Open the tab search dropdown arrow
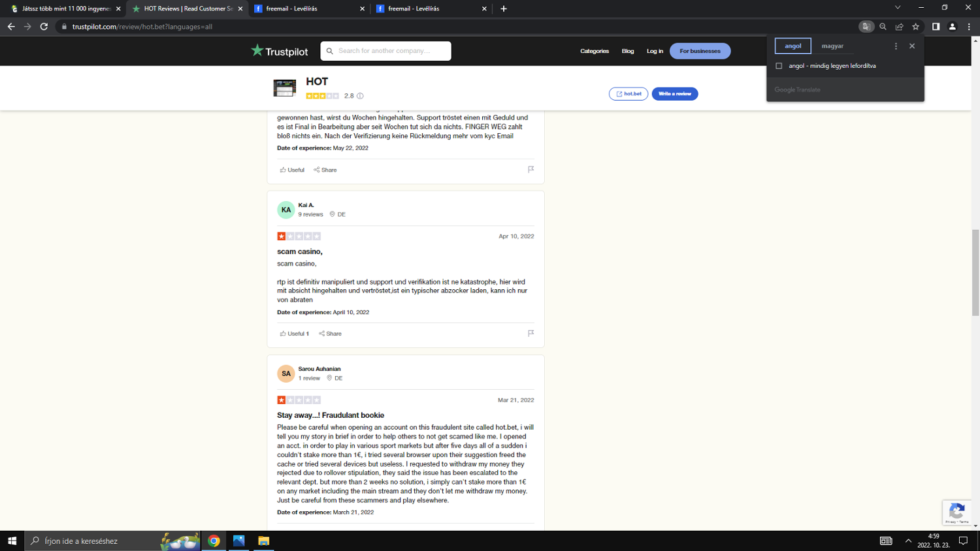Viewport: 980px width, 551px height. [x=898, y=7]
